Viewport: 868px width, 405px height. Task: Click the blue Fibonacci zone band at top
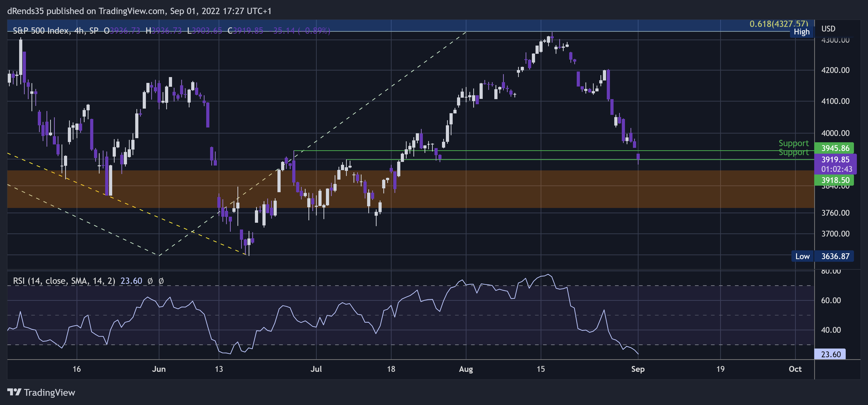[411, 25]
